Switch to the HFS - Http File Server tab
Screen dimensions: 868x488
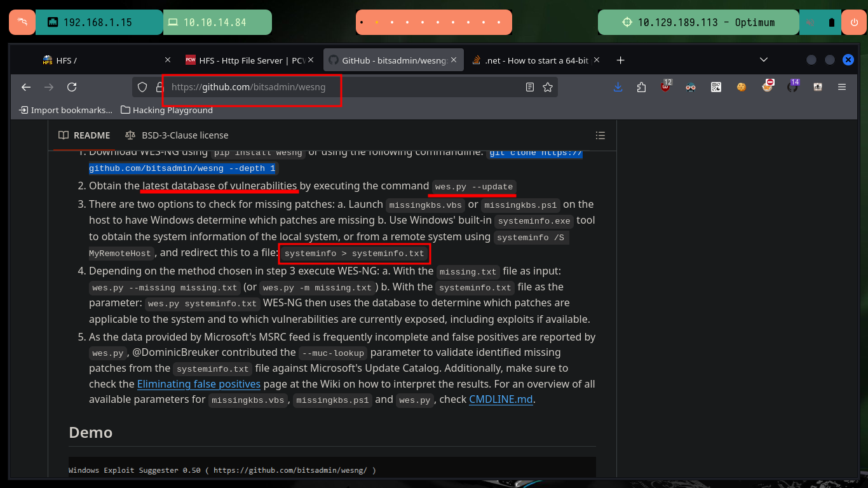(249, 60)
